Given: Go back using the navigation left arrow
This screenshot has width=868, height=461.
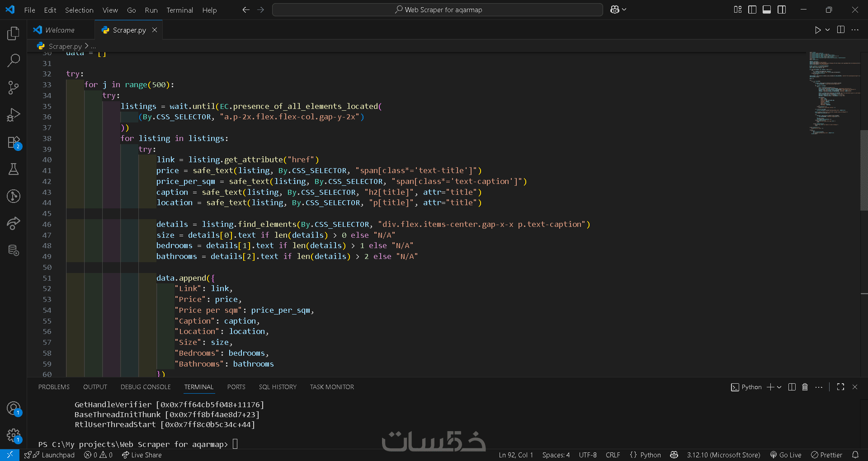Looking at the screenshot, I should point(246,9).
